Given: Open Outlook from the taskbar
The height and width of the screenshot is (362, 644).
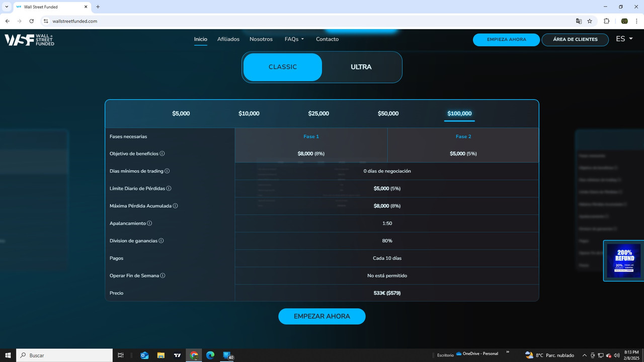Looking at the screenshot, I should point(144,355).
